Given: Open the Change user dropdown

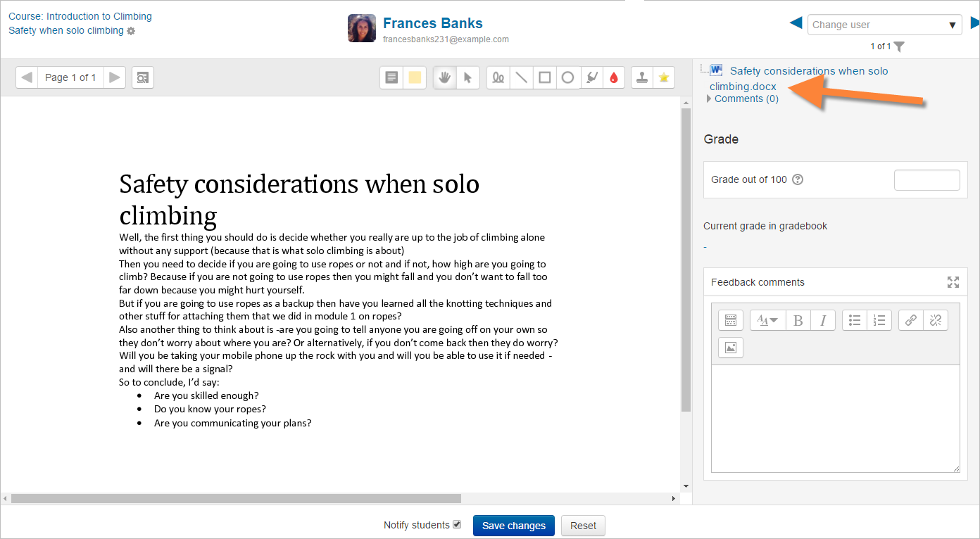Looking at the screenshot, I should (884, 25).
